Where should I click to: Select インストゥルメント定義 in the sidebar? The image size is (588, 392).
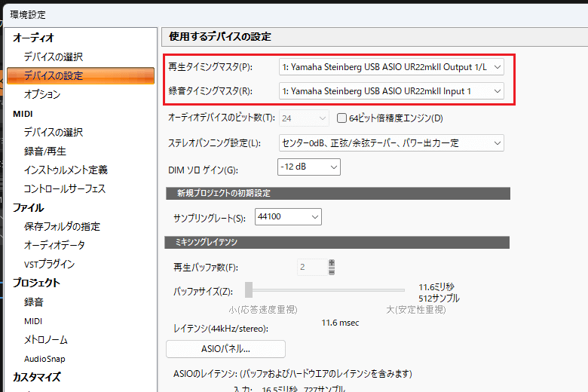pos(65,170)
